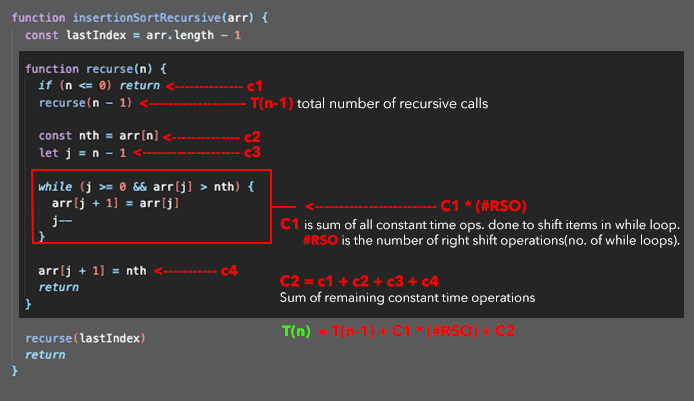Click the green 'T(n)' label
694x401 pixels.
click(x=296, y=331)
